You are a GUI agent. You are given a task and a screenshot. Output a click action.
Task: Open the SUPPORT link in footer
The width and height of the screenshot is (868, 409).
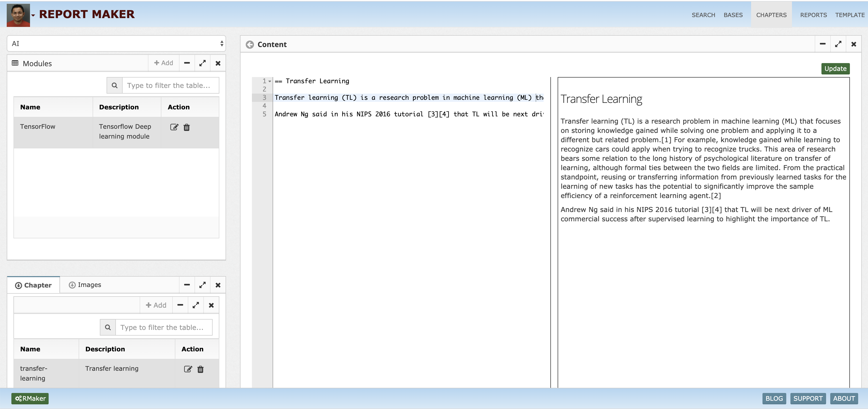tap(808, 398)
